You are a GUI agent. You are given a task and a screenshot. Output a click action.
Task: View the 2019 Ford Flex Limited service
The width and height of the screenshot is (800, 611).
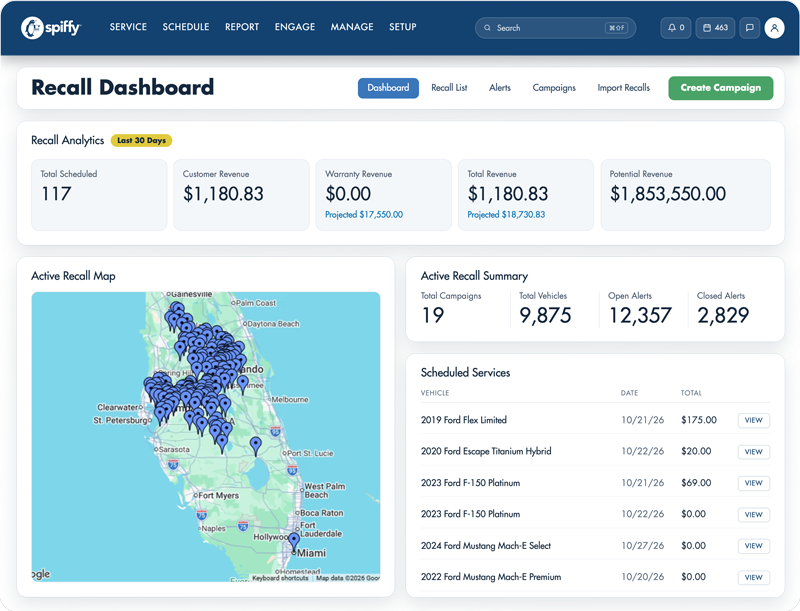(x=754, y=420)
